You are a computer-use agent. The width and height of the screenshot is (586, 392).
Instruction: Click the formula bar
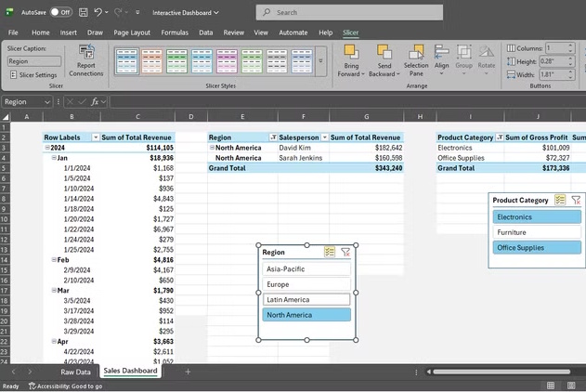click(x=347, y=101)
